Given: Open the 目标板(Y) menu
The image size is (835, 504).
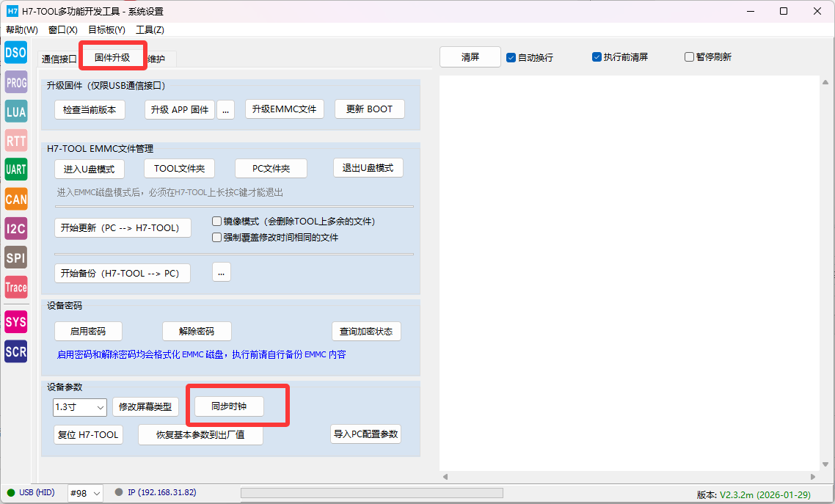Looking at the screenshot, I should pyautogui.click(x=106, y=30).
